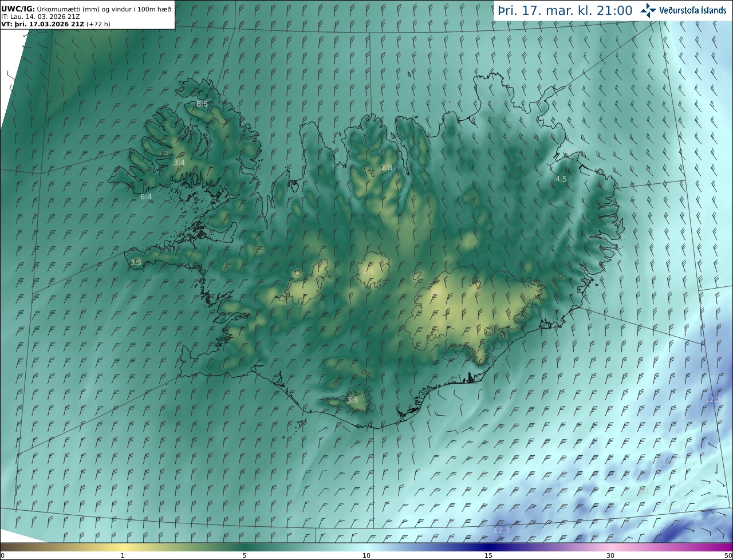Click the 3.6 value near the south coast

[x=353, y=400]
